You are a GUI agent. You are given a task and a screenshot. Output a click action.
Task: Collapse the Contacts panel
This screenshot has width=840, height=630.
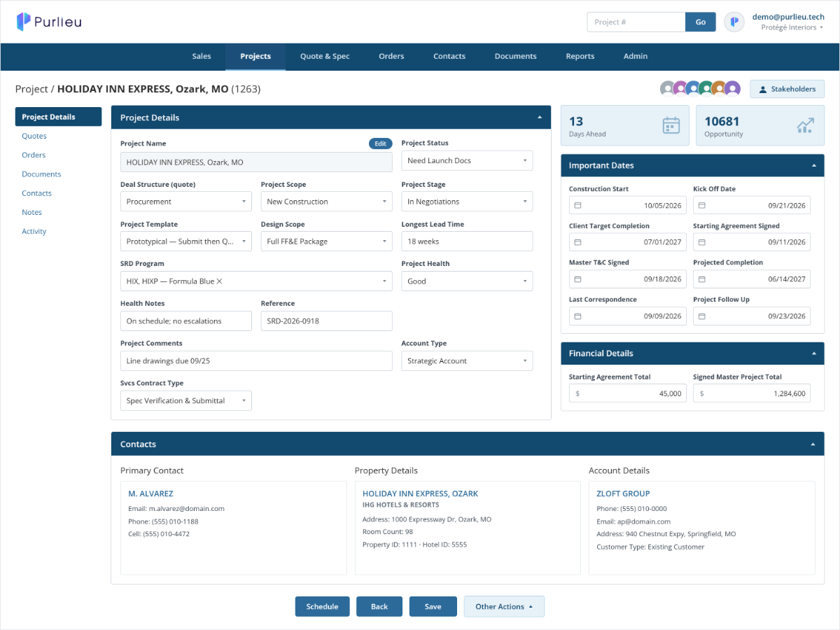tap(813, 444)
